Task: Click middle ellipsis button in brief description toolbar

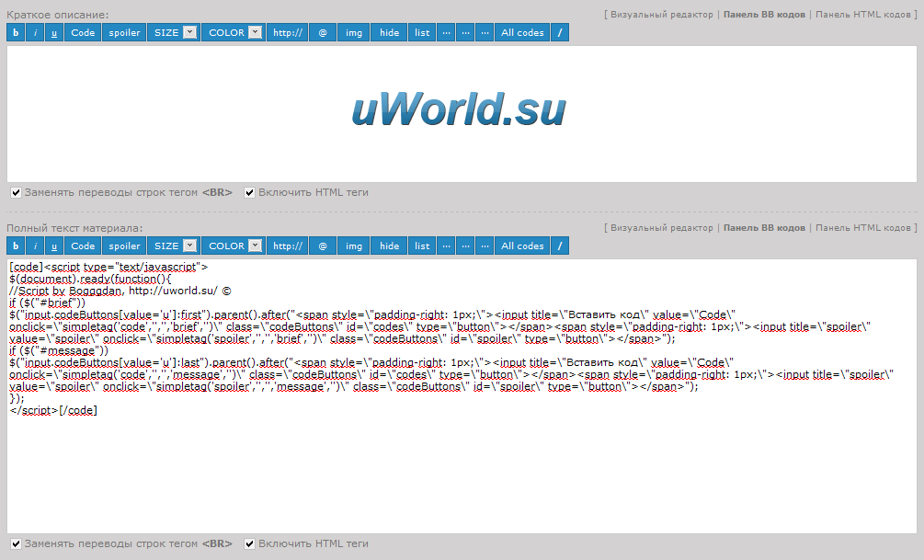Action: tap(465, 32)
